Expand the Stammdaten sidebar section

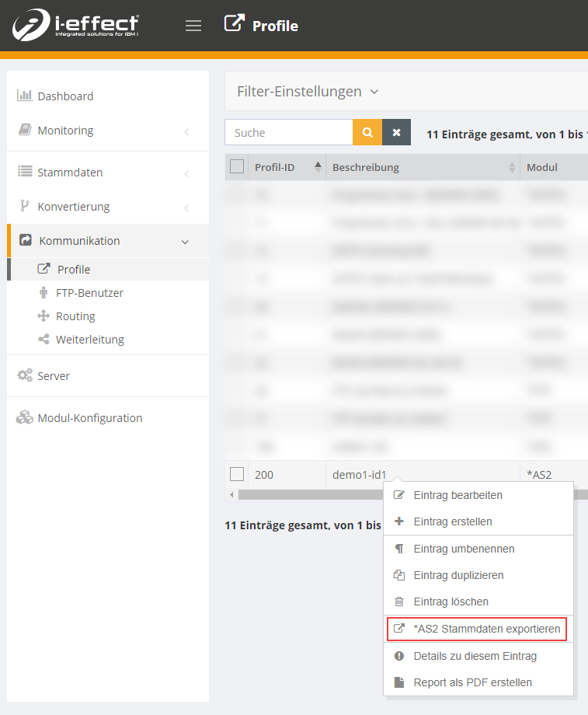tap(70, 173)
